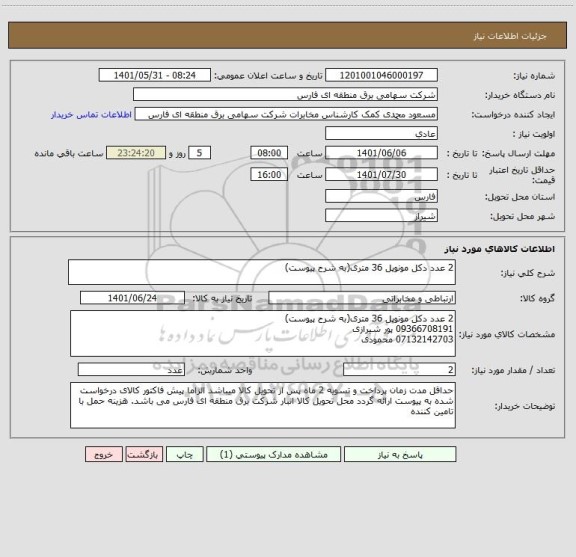Click the label استان محل تحویل

(x=520, y=197)
